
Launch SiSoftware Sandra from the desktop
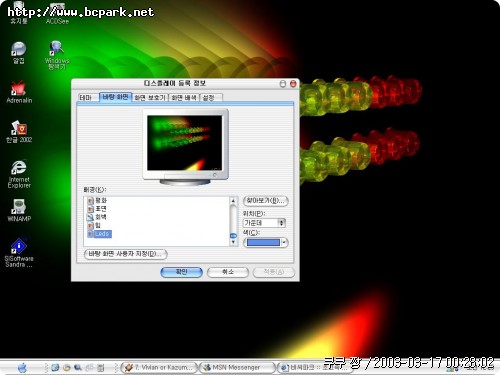point(19,253)
